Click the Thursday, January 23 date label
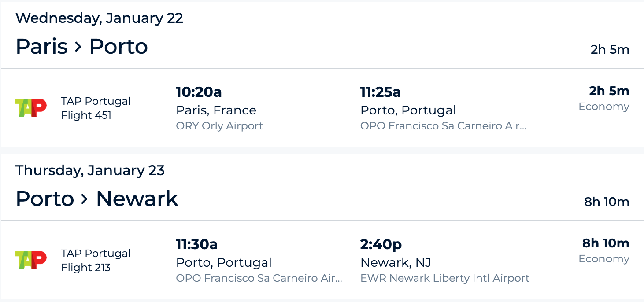 [90, 170]
